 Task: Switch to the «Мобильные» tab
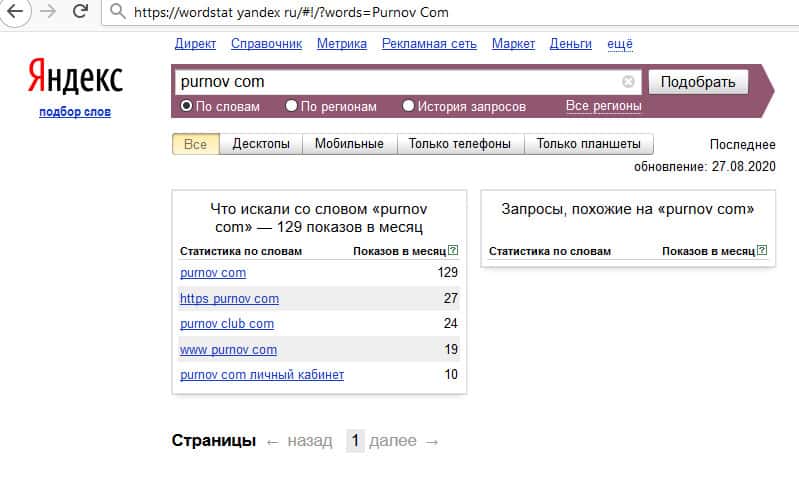tap(349, 144)
